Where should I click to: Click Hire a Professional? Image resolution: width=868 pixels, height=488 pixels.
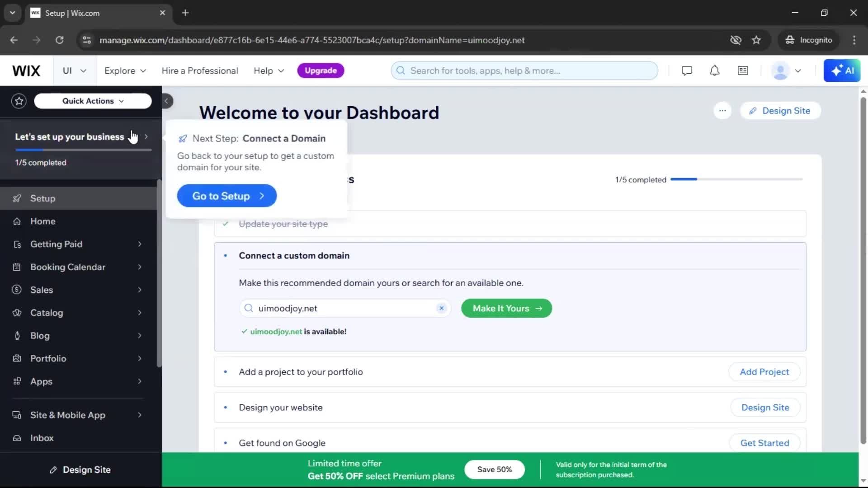tap(200, 71)
